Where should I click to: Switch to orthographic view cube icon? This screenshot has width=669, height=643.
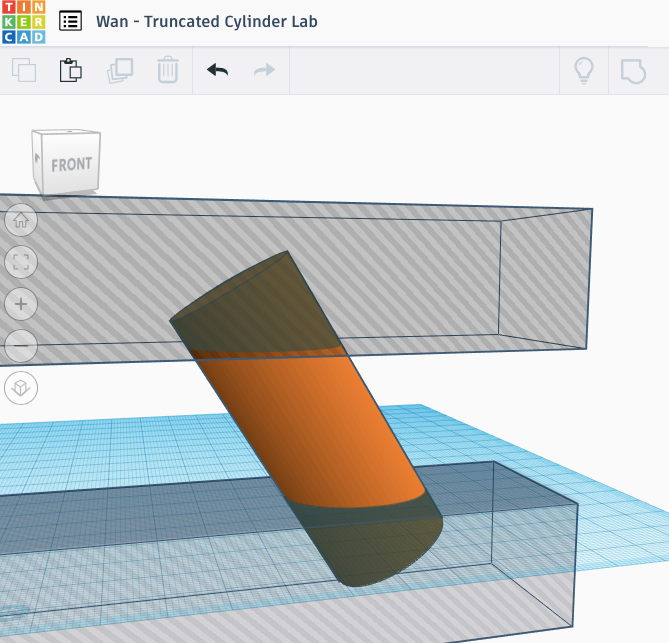pos(21,388)
